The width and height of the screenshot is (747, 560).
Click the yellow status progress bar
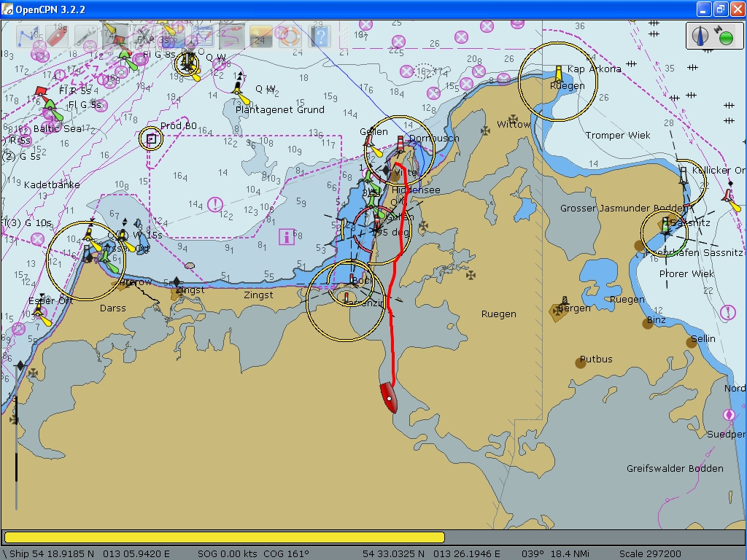tap(225, 537)
